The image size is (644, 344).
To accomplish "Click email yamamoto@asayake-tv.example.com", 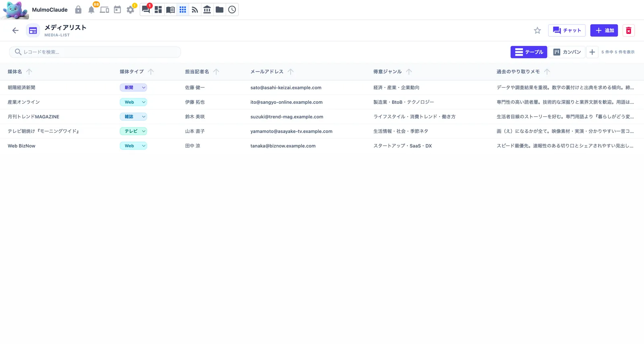I will pyautogui.click(x=291, y=131).
